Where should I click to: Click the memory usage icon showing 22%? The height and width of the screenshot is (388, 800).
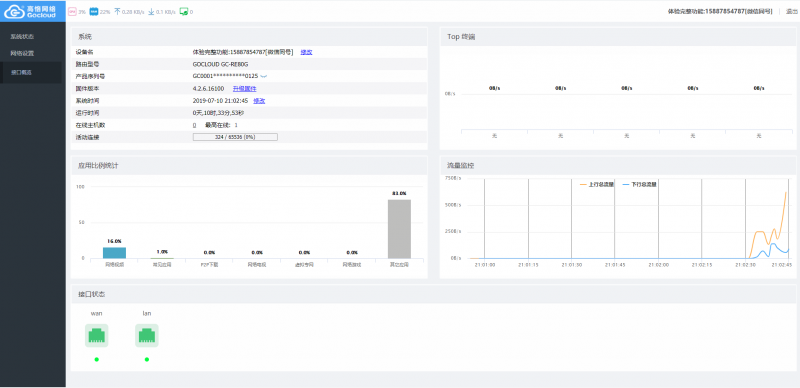pyautogui.click(x=93, y=12)
